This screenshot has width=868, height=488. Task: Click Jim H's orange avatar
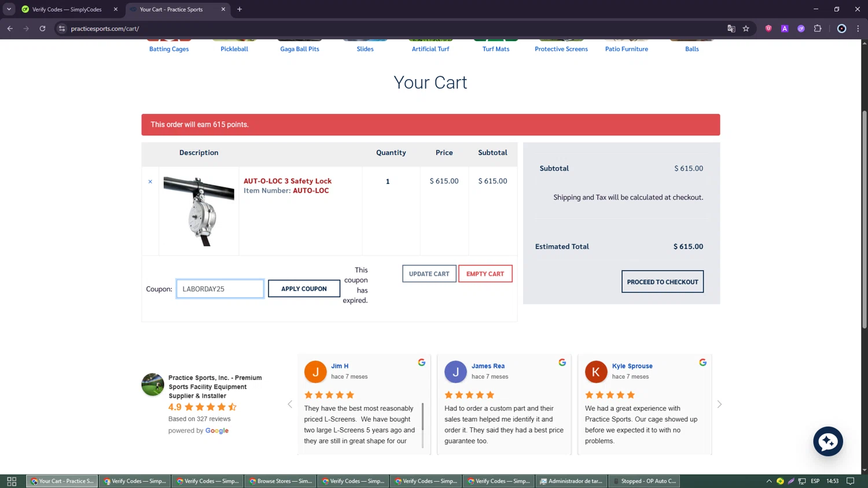coord(315,372)
